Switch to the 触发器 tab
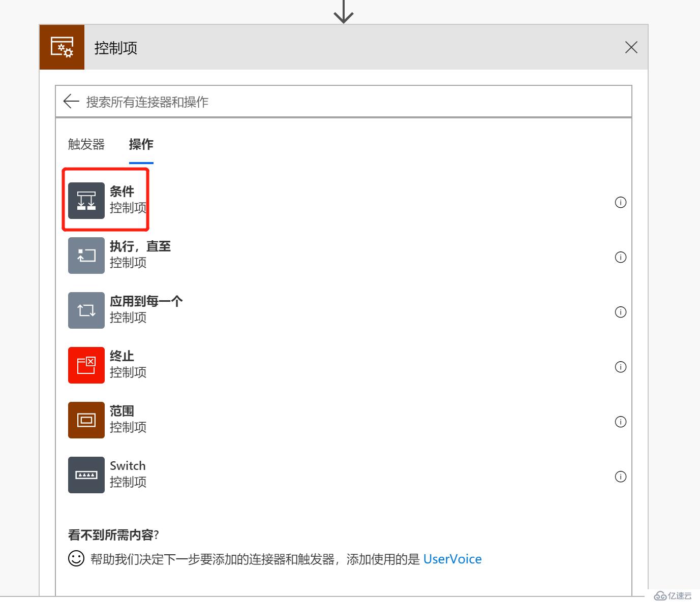The image size is (700, 602). [x=86, y=144]
